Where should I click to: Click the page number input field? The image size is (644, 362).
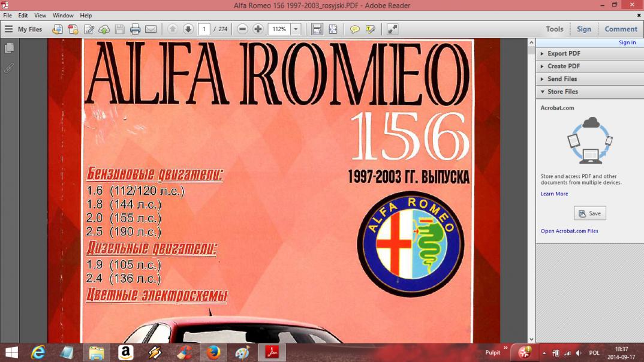[204, 29]
